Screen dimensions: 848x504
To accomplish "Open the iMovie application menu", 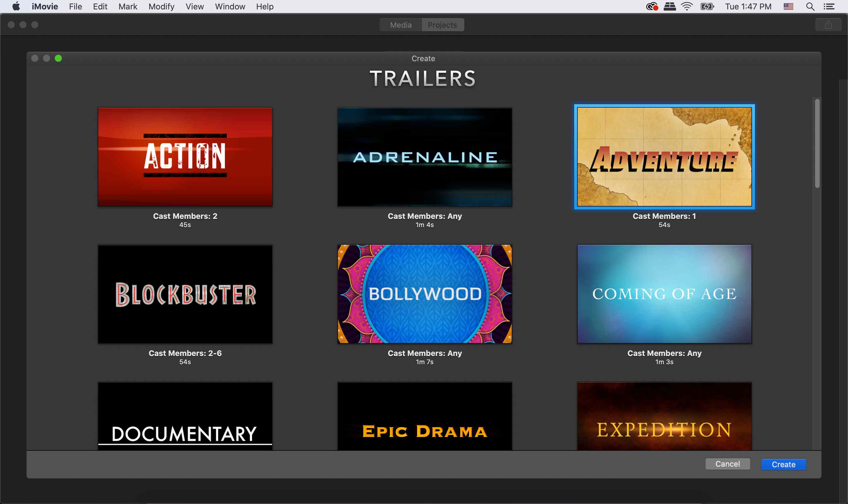I will (x=45, y=6).
